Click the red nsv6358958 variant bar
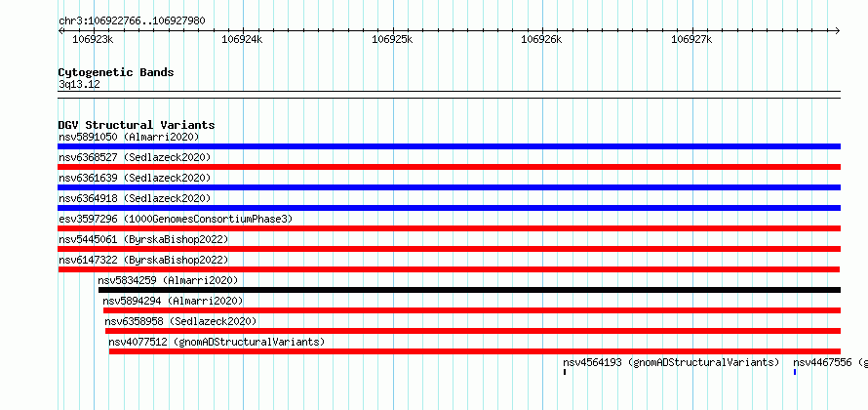This screenshot has height=410, width=868. [473, 331]
